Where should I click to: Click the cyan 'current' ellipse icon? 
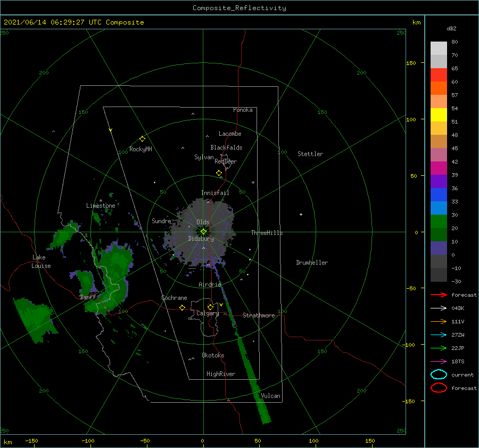pos(439,374)
